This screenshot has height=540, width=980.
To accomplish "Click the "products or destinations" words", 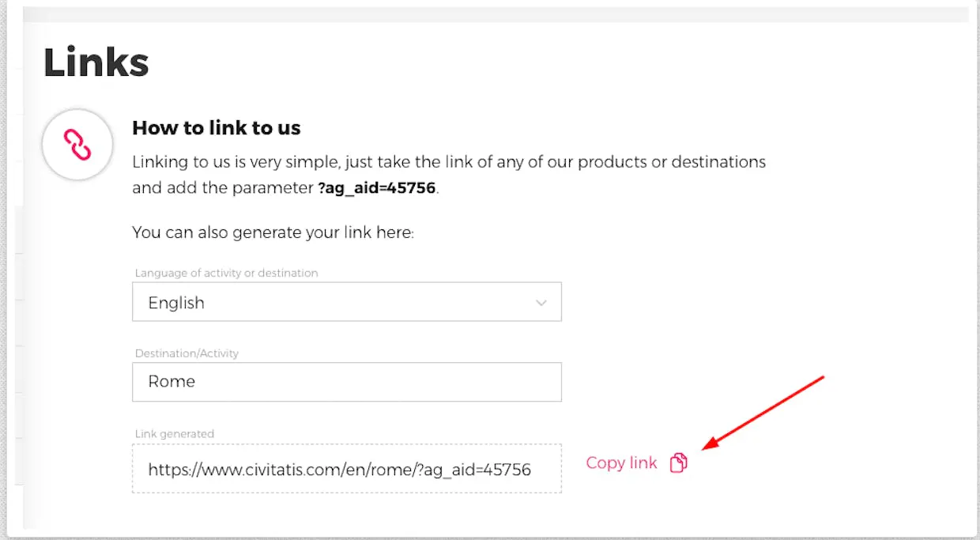I will point(671,162).
